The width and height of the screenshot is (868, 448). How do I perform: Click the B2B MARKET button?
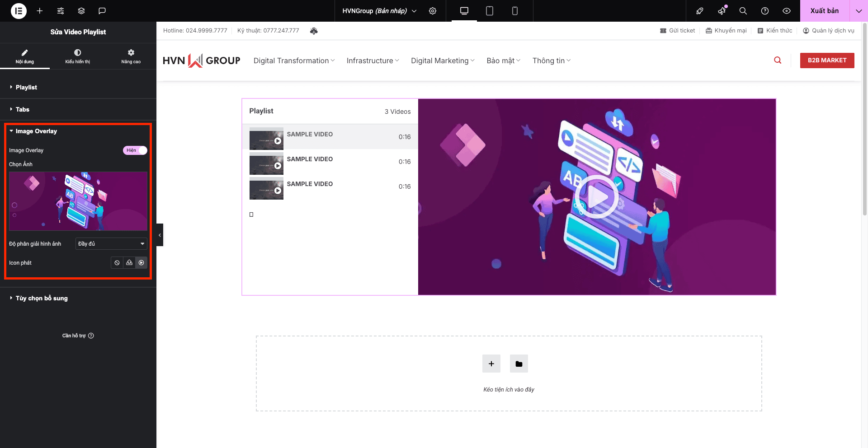[827, 61]
